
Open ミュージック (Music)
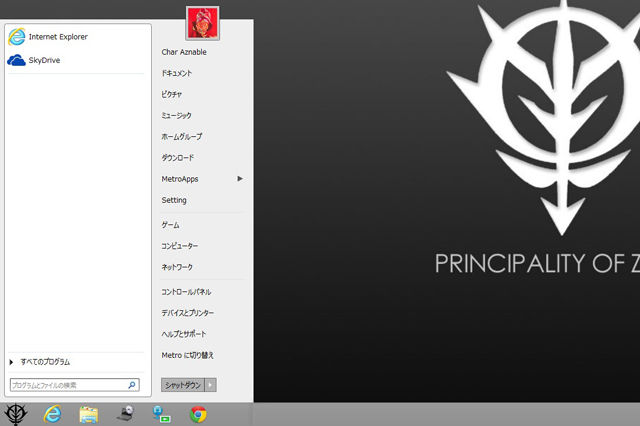coord(176,115)
